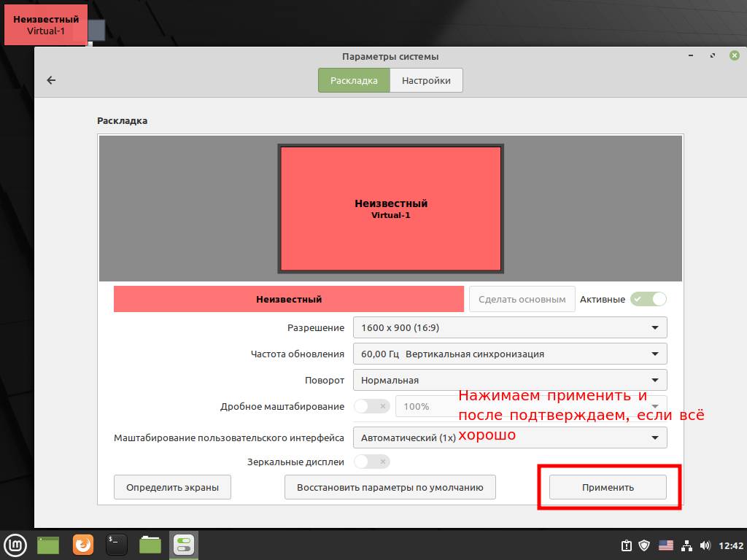Go back using the arrow button
The height and width of the screenshot is (560, 747).
coord(51,80)
